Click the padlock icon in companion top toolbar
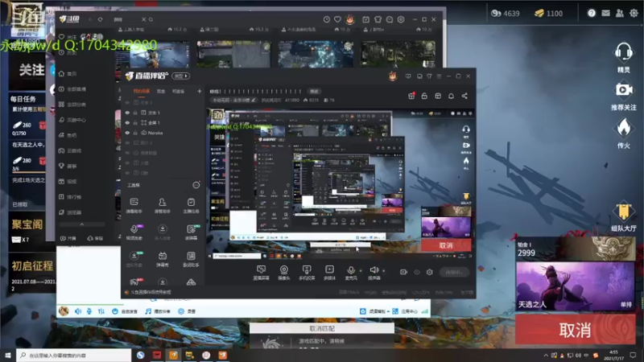This screenshot has height=362, width=644. point(424,96)
